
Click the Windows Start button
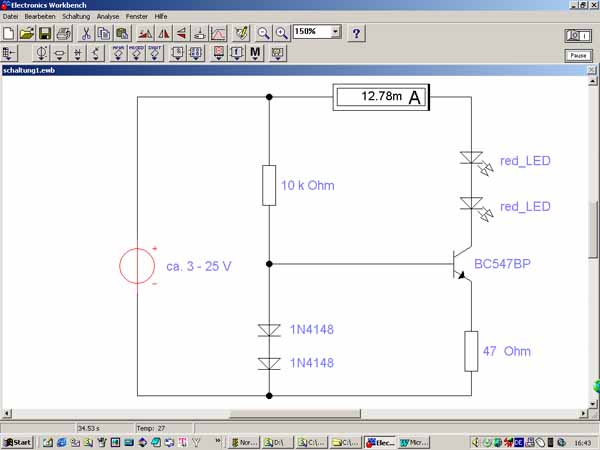[17, 441]
